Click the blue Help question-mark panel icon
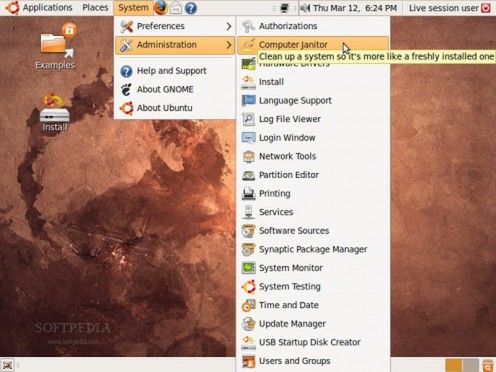The height and width of the screenshot is (372, 496). (191, 8)
